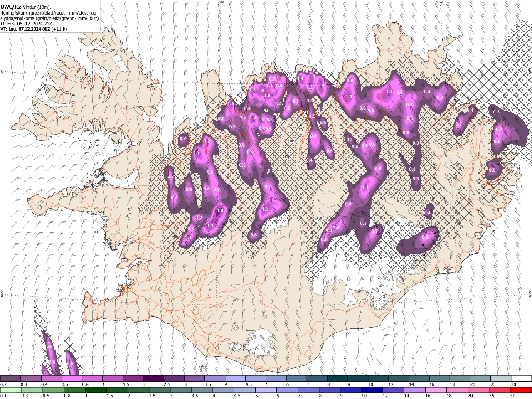Click the grey-green 3–3.5 swatch in the lower legend
Image resolution: width=532 pixels, height=399 pixels.
(x=181, y=390)
